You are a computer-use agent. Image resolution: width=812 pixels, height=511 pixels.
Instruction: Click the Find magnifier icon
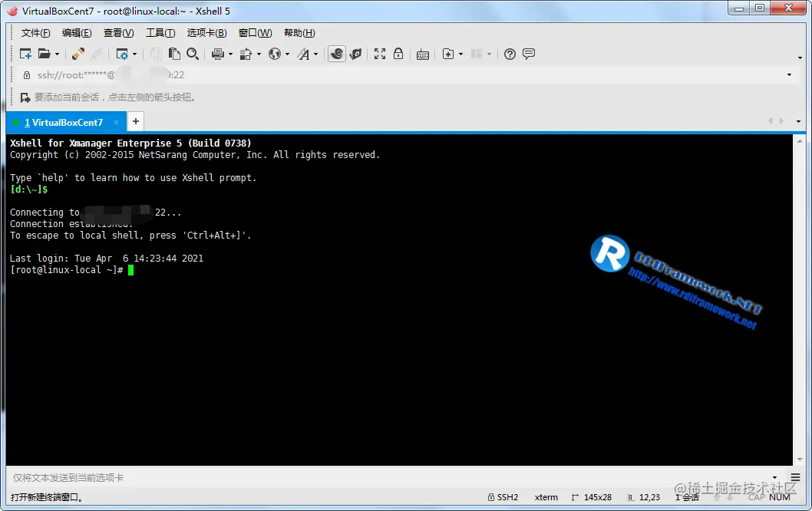[193, 54]
